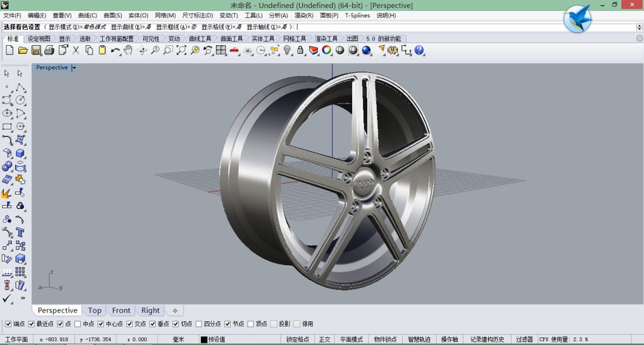Open the 毫米 units panel in status bar
Screen dimensions: 644x345
tap(178, 340)
